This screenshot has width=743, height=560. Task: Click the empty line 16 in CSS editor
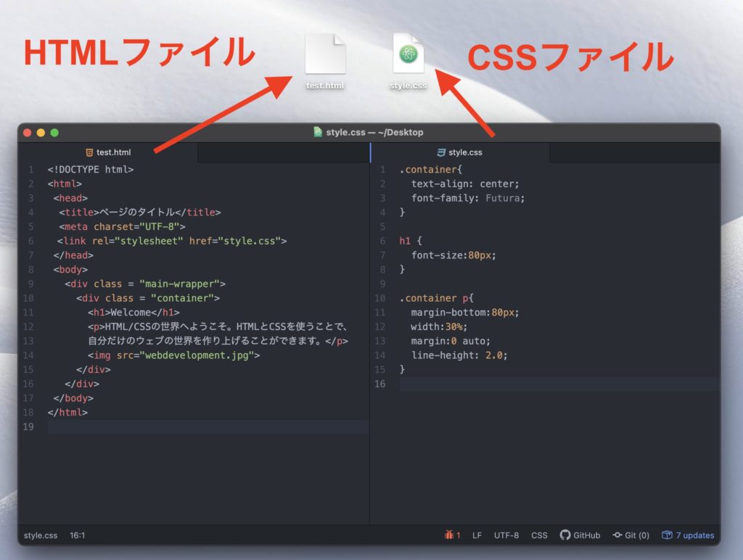(559, 384)
